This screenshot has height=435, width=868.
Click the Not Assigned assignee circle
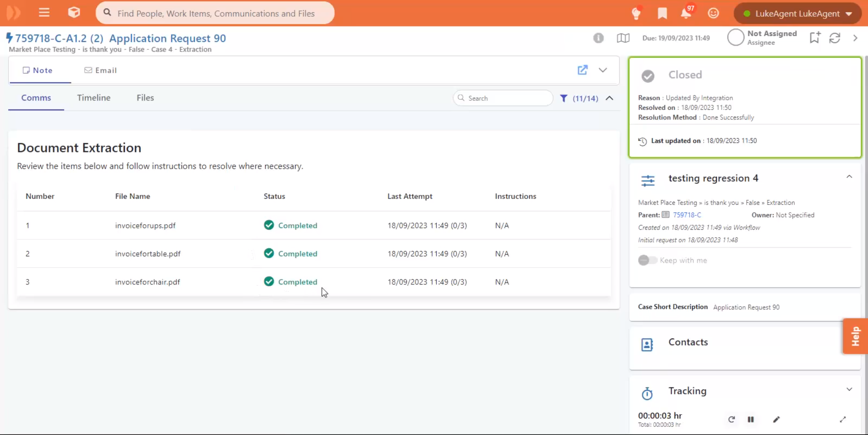736,38
